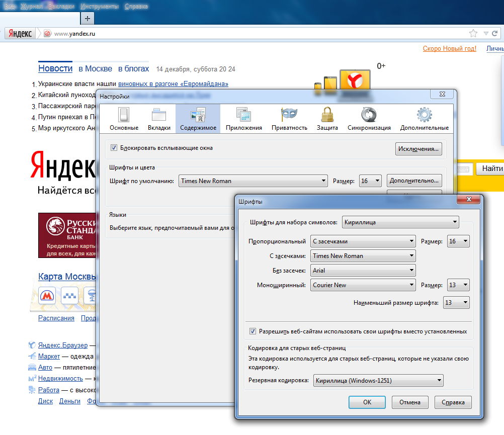Open the Карта Москвы link
The image size is (504, 435).
tap(67, 277)
